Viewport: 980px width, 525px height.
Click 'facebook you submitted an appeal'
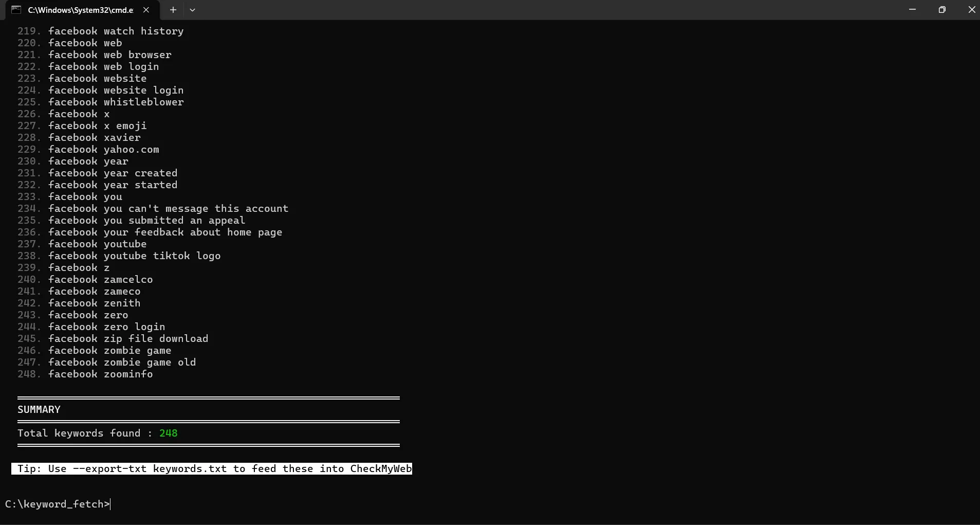point(147,221)
